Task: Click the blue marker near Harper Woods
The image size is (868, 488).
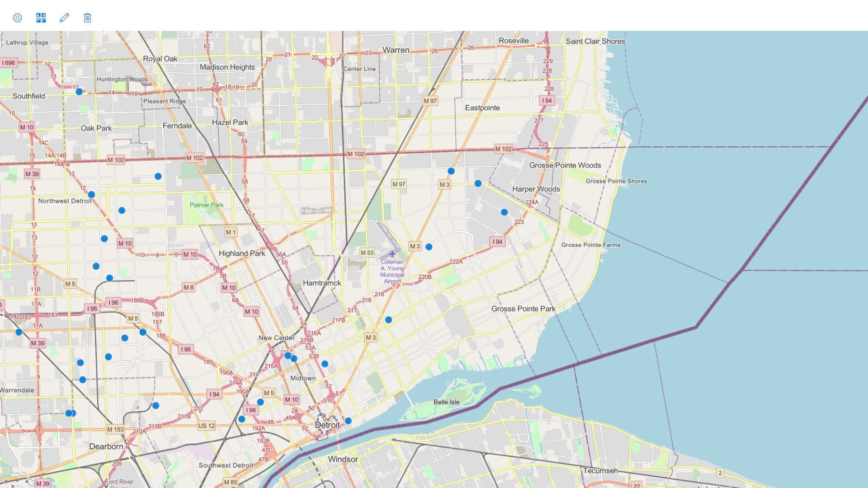Action: point(505,211)
